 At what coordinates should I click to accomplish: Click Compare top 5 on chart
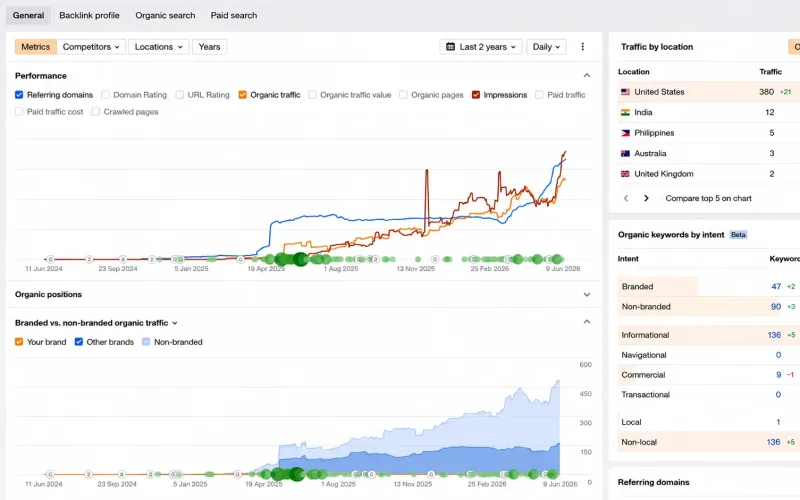708,198
